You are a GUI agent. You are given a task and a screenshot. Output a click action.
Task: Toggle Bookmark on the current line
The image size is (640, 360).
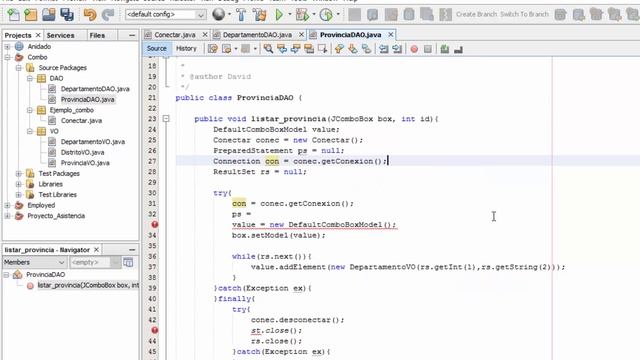pyautogui.click(x=367, y=49)
